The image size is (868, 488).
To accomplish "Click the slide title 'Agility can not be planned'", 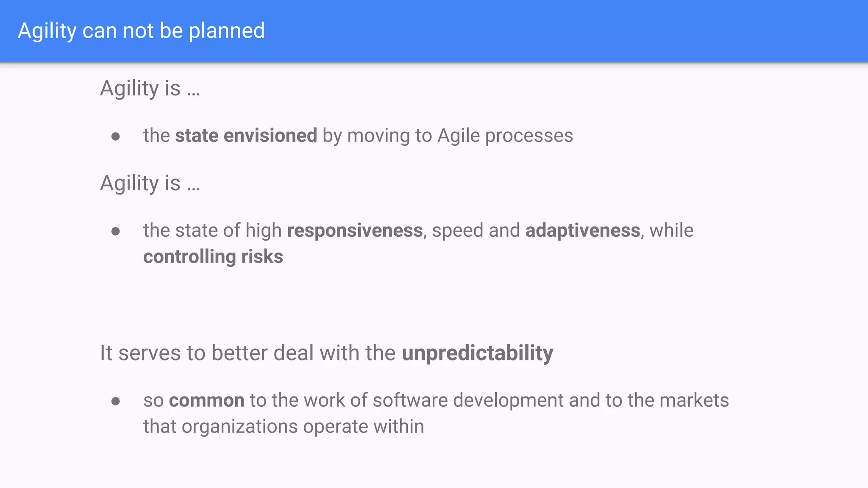I will click(142, 31).
